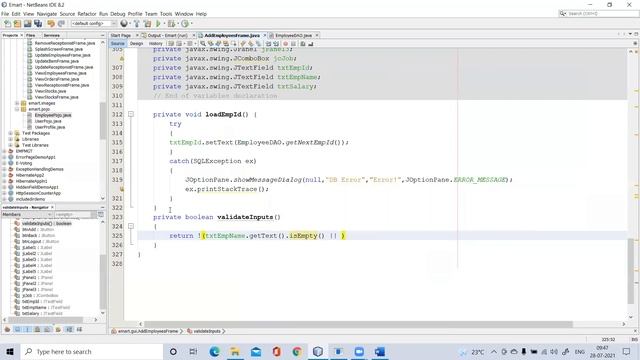Viewport: 640px width, 360px height.
Task: Click Task View taskbar icon
Action: 193,351
